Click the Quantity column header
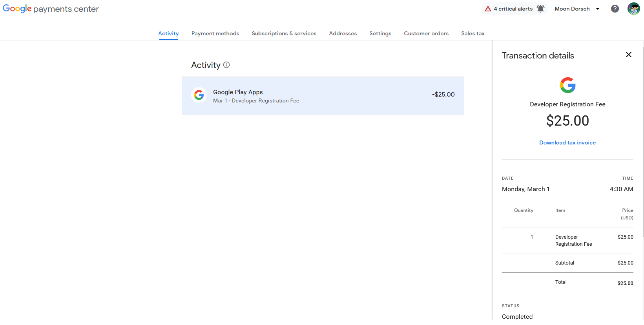644x325 pixels. pyautogui.click(x=524, y=210)
